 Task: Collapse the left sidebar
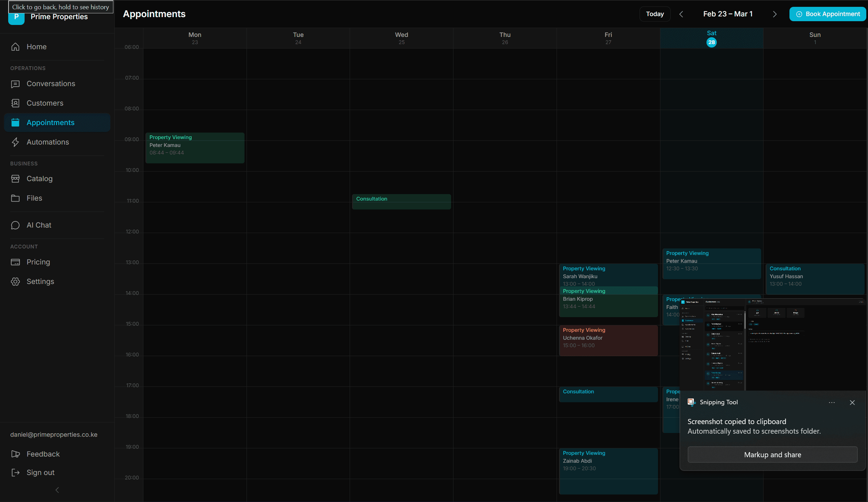(57, 490)
